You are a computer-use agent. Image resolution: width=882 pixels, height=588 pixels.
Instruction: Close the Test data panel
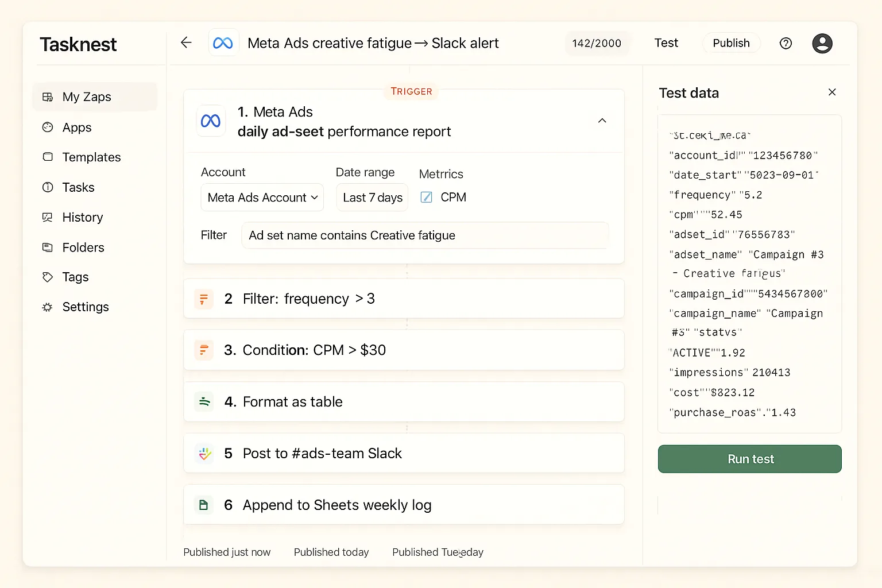pyautogui.click(x=832, y=92)
